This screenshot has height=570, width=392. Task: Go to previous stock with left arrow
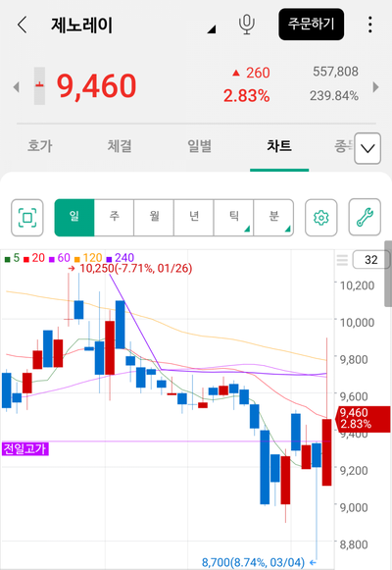coord(16,87)
